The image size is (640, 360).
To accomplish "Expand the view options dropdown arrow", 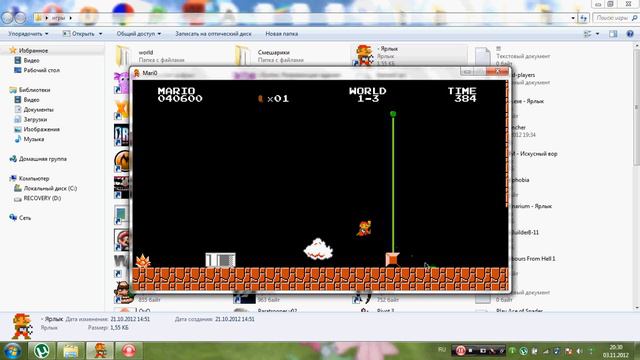I will pyautogui.click(x=598, y=34).
